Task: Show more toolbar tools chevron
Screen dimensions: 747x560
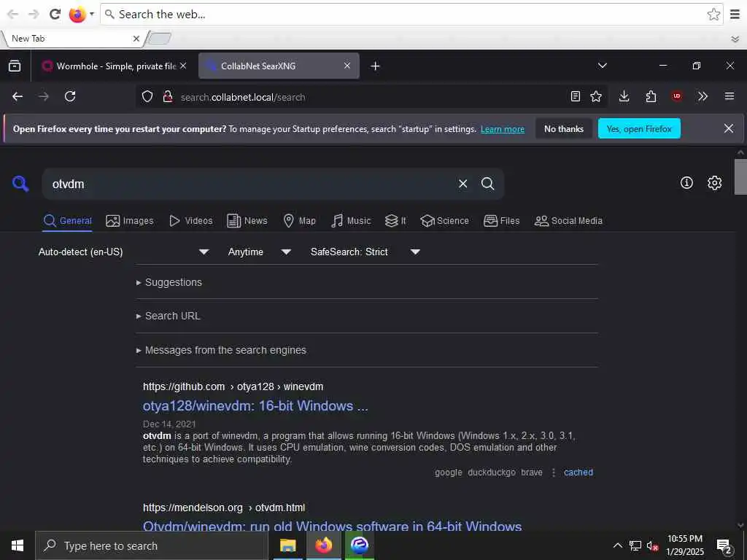Action: pos(703,97)
